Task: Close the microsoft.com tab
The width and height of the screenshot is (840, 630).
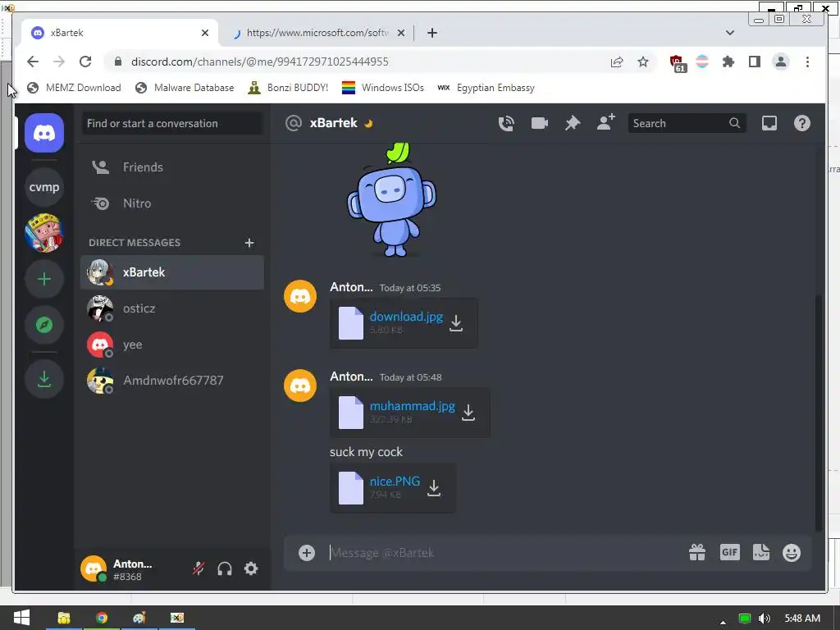Action: [x=400, y=33]
